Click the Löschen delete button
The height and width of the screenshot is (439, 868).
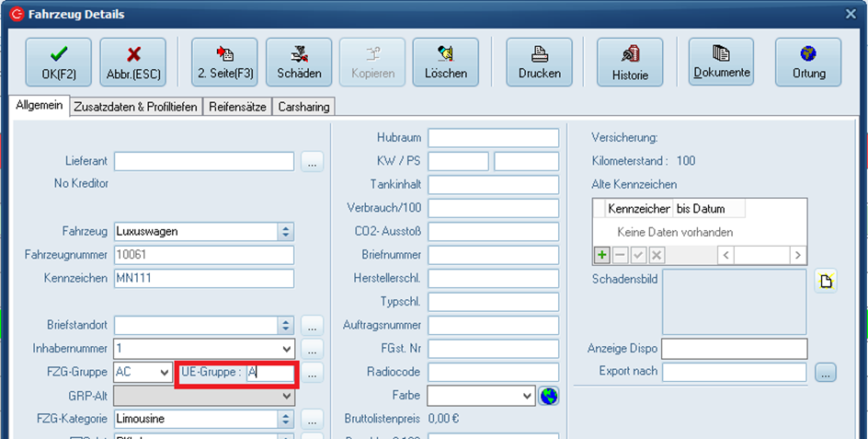click(445, 62)
